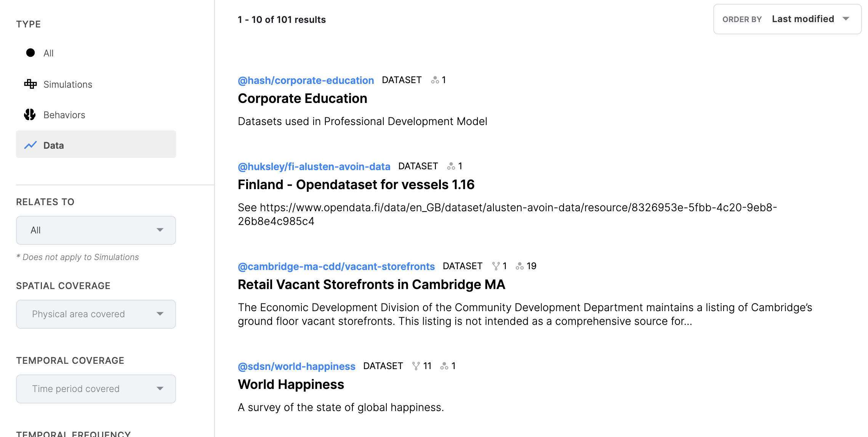Open the Time period covered dropdown
This screenshot has height=437, width=868.
tap(96, 389)
